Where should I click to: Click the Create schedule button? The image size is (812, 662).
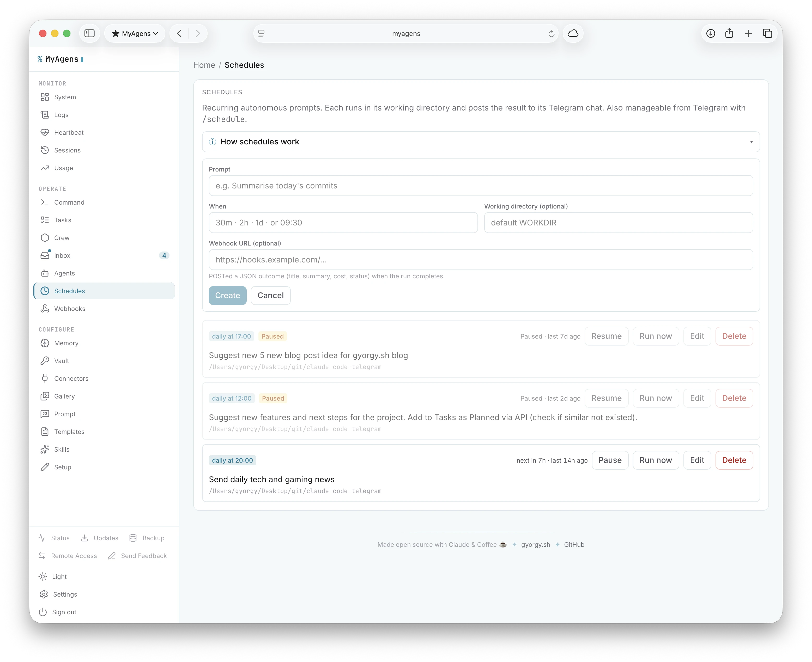pos(227,296)
